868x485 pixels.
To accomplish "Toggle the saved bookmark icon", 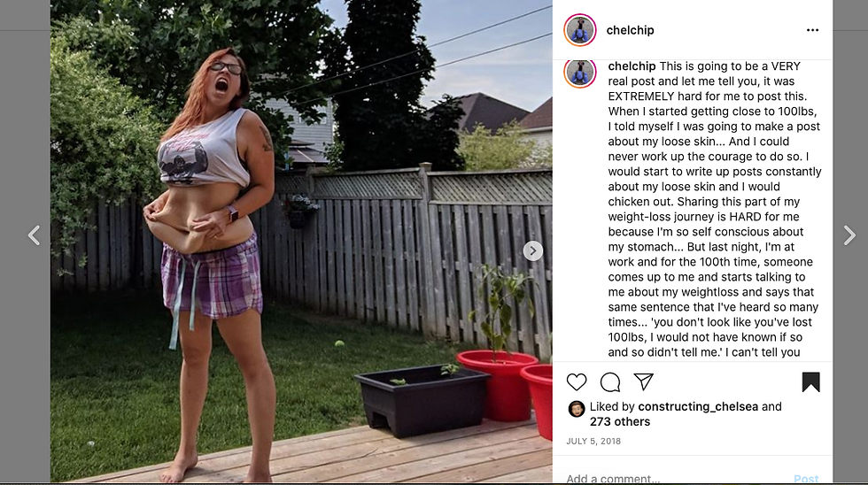I will (811, 382).
